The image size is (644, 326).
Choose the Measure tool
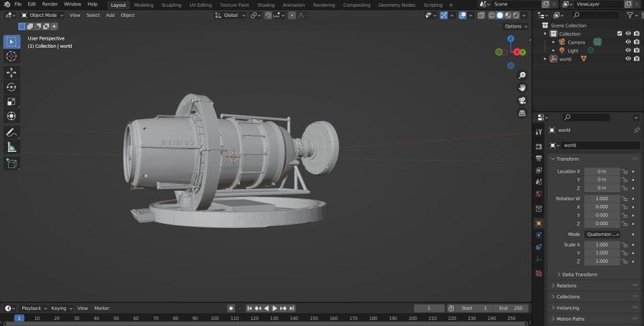(x=11, y=147)
